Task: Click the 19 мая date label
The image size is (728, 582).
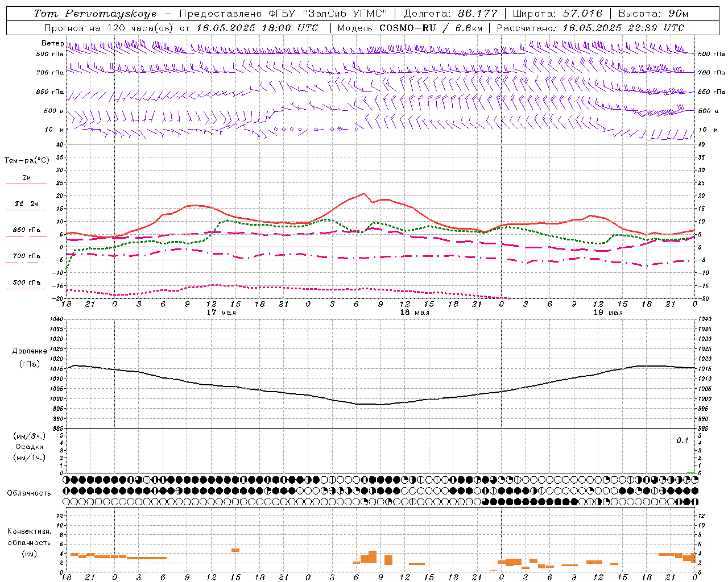Action: (x=608, y=313)
